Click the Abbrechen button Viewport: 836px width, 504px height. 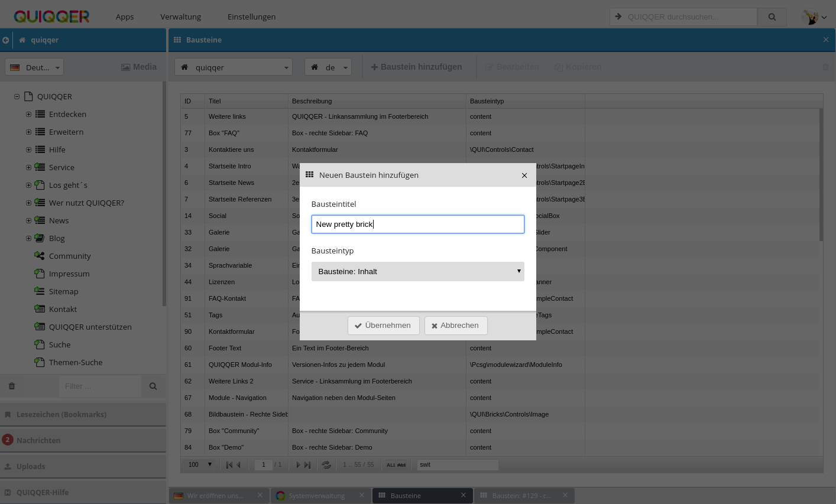click(455, 326)
